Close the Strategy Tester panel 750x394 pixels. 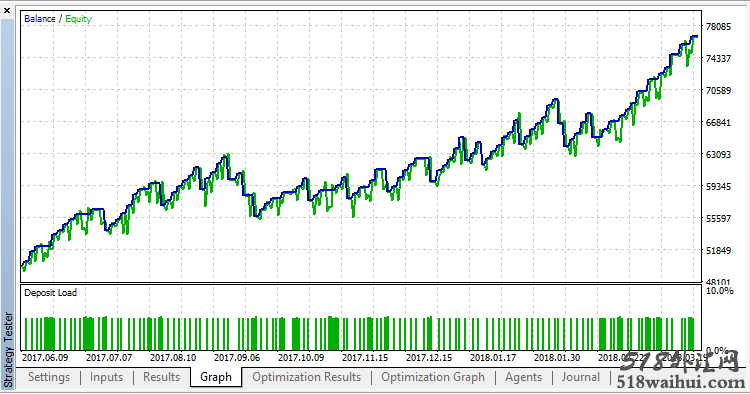(x=7, y=10)
